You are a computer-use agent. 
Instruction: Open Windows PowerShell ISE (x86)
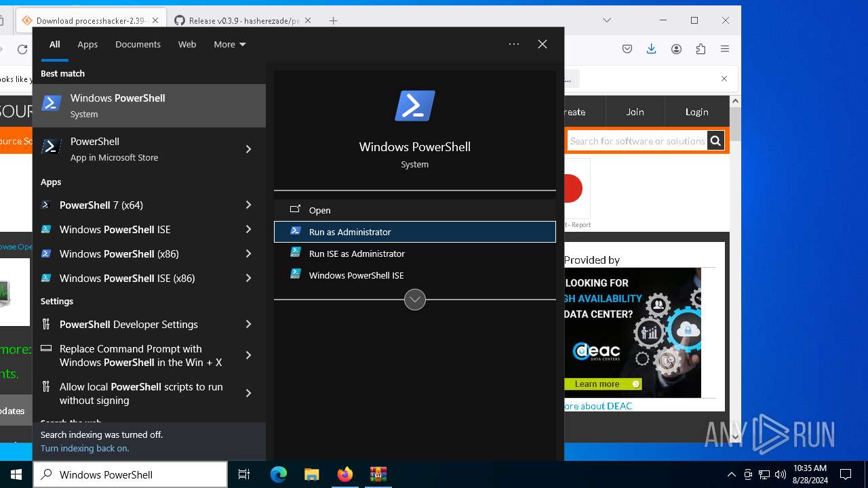click(x=138, y=278)
